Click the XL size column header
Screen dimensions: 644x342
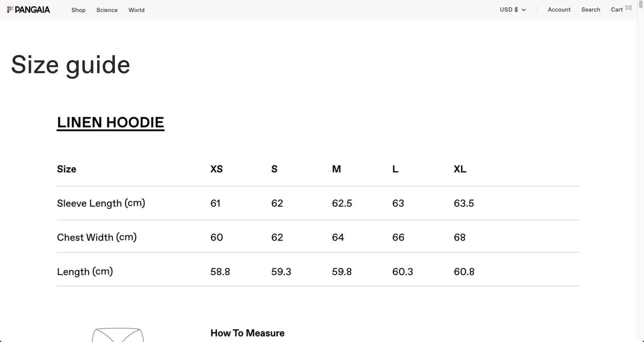tap(460, 169)
